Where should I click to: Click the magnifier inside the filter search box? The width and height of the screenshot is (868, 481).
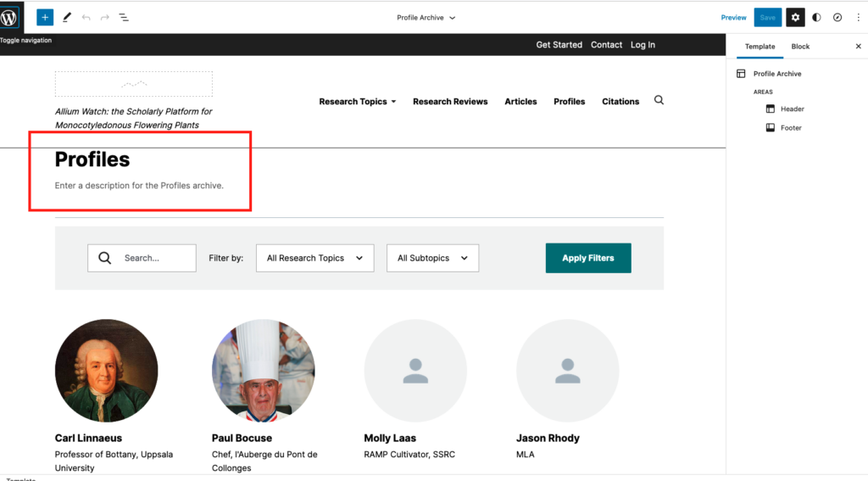click(104, 258)
